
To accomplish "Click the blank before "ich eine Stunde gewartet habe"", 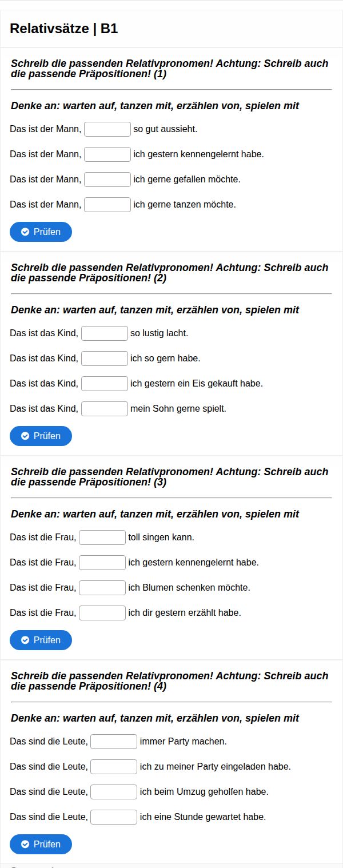I will pyautogui.click(x=114, y=817).
